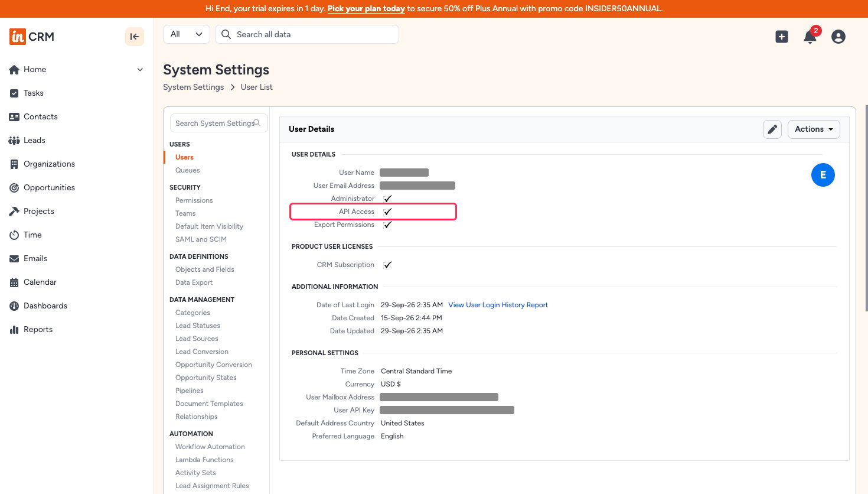The image size is (868, 494).
Task: Open the quick add plus icon
Action: [x=782, y=37]
